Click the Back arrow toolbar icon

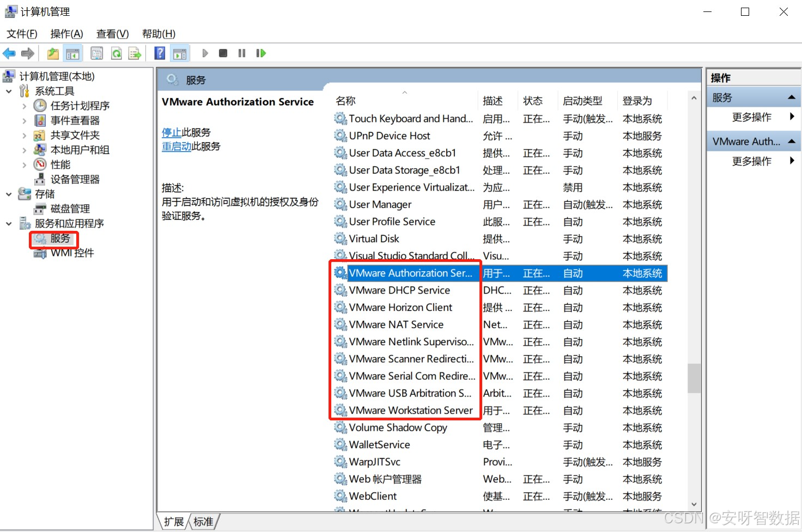point(9,53)
